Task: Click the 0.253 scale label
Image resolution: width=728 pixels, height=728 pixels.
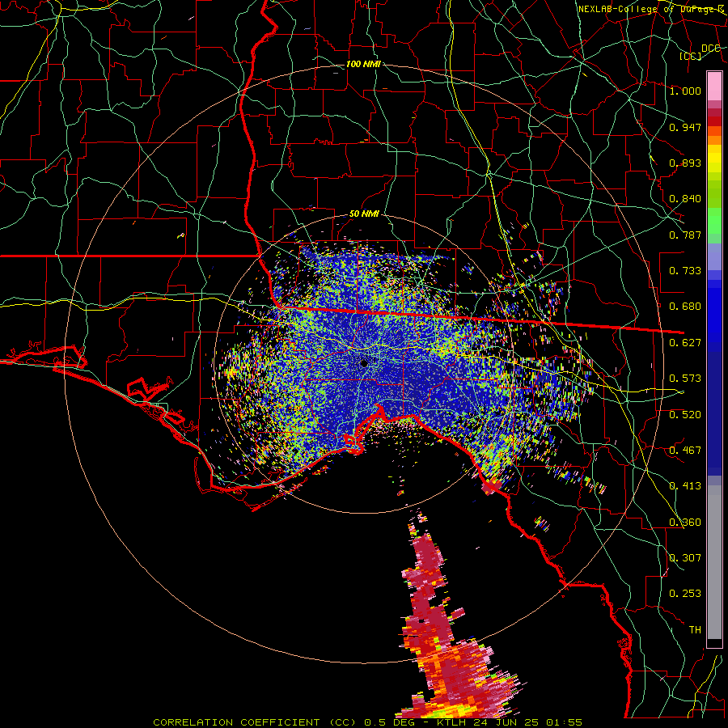Action: click(685, 594)
